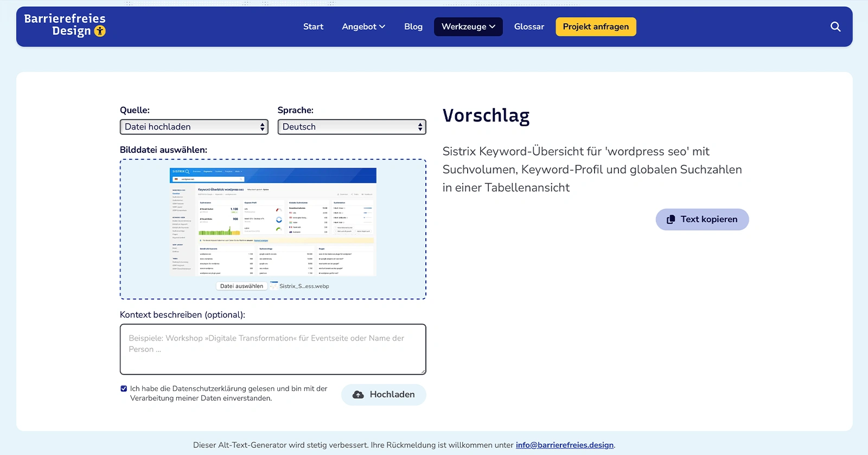Image resolution: width=868 pixels, height=455 pixels.
Task: Click the generated alt-text suggestion paragraph
Action: [x=592, y=170]
